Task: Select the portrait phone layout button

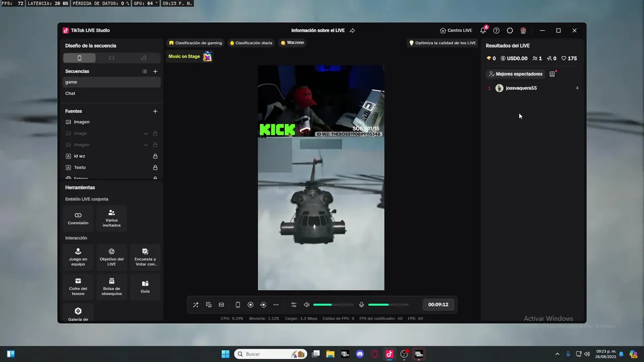Action: point(79,58)
